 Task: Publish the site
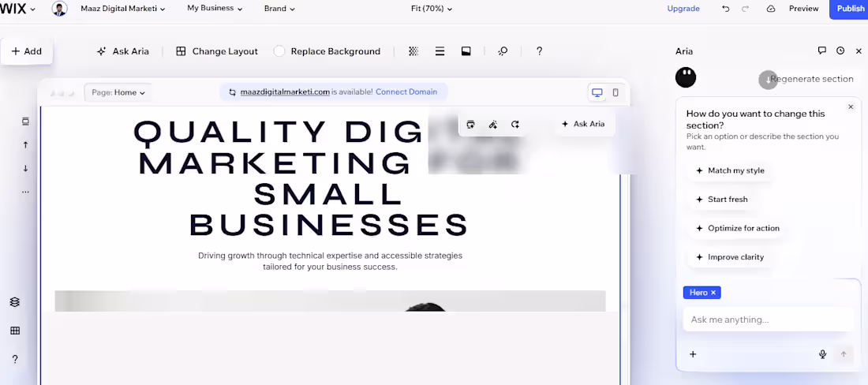[x=850, y=9]
